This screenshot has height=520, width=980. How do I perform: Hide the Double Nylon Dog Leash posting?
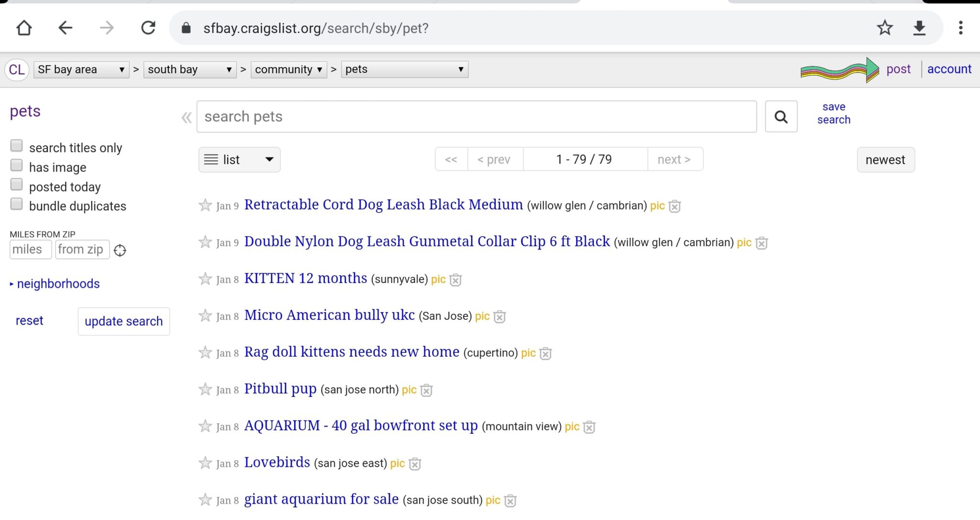(x=761, y=243)
